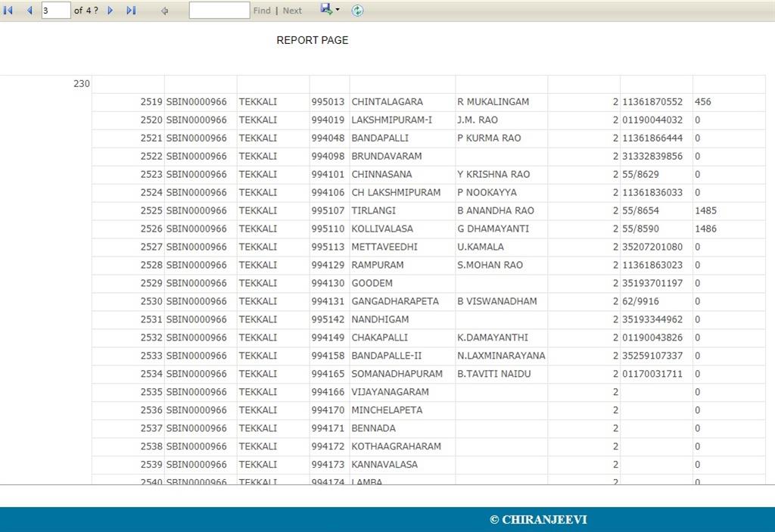Go to next report page
Viewport: 775px width, 532px height.
(x=110, y=10)
